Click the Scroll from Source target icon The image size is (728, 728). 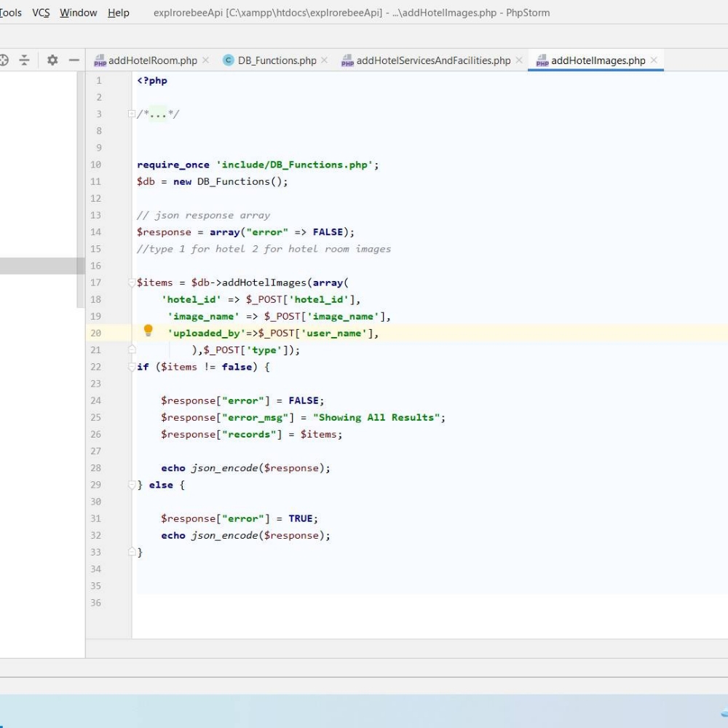click(x=4, y=60)
